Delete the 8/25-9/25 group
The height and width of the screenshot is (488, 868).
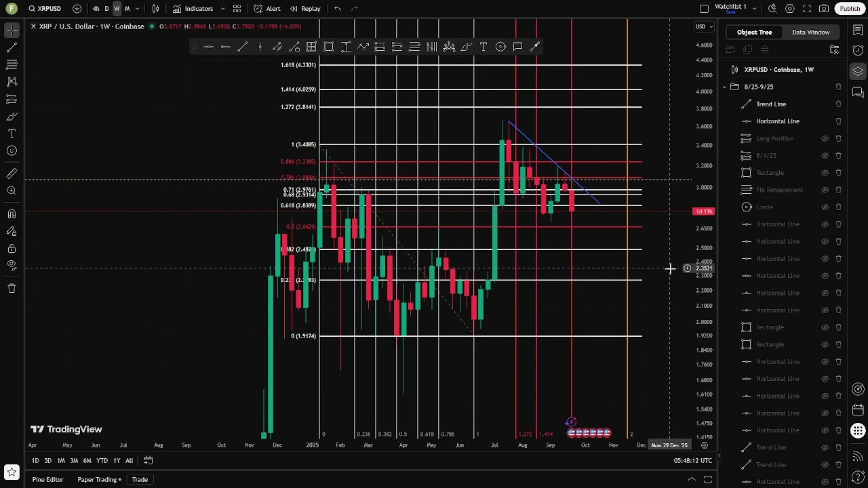pyautogui.click(x=838, y=87)
